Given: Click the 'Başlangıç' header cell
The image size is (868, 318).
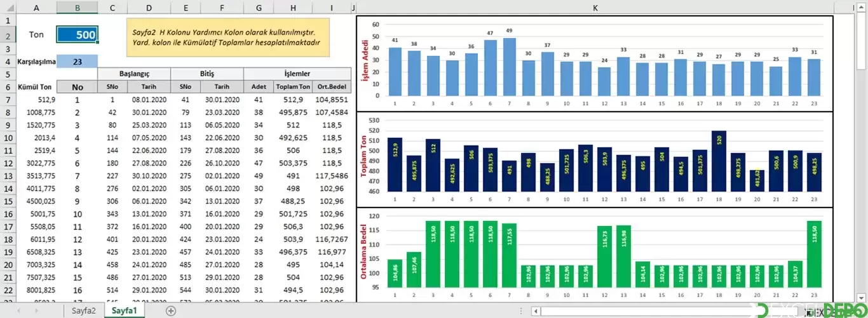Looking at the screenshot, I should tap(134, 74).
